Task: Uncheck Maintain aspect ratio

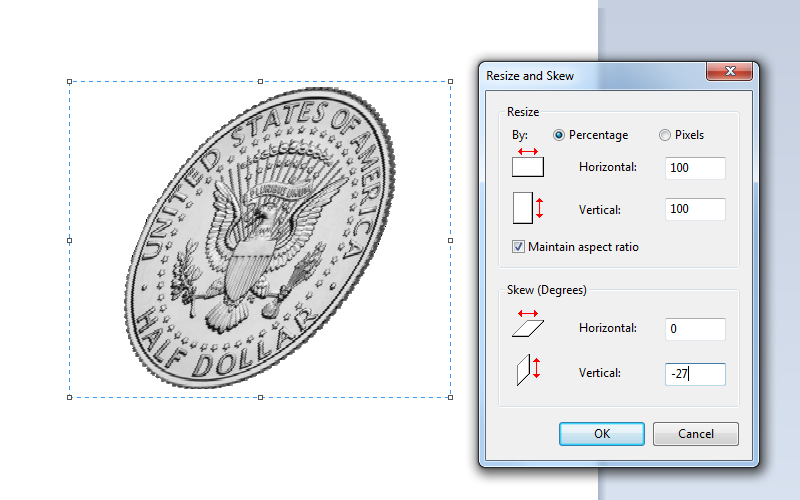Action: pyautogui.click(x=518, y=247)
